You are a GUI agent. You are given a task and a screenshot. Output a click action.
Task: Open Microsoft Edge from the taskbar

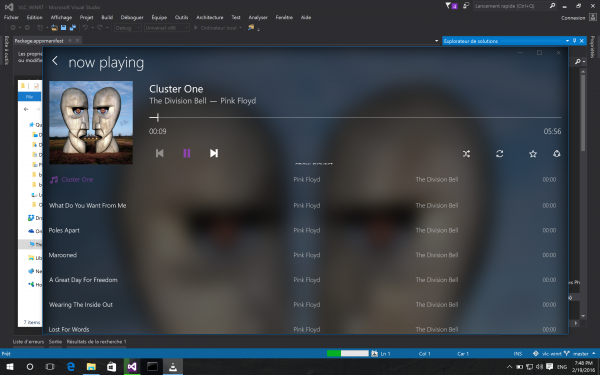(x=70, y=367)
